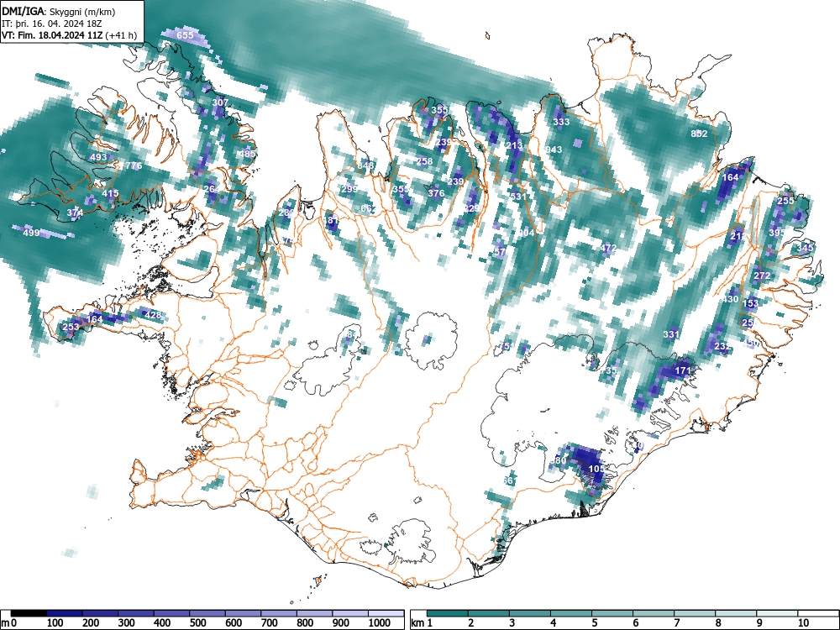Select the map value 499 over the sea
This screenshot has height=630, width=840.
click(x=31, y=233)
